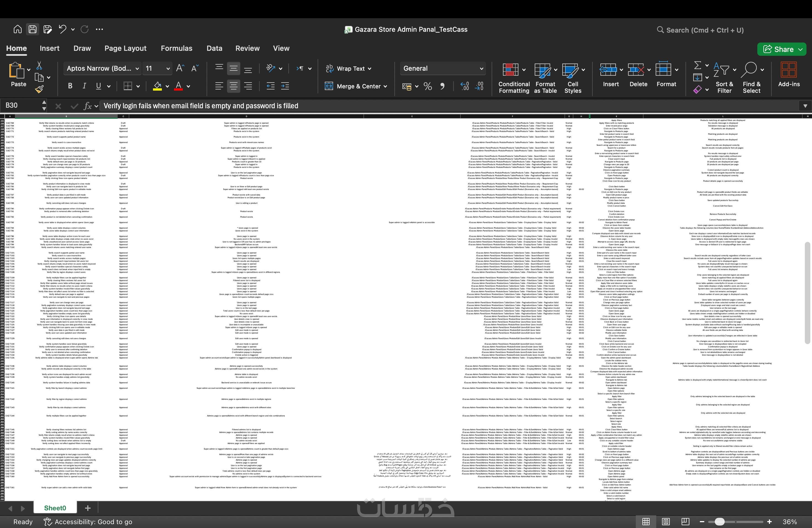The height and width of the screenshot is (528, 812).
Task: Open the font name dropdown Aptos Narrow
Action: click(102, 68)
